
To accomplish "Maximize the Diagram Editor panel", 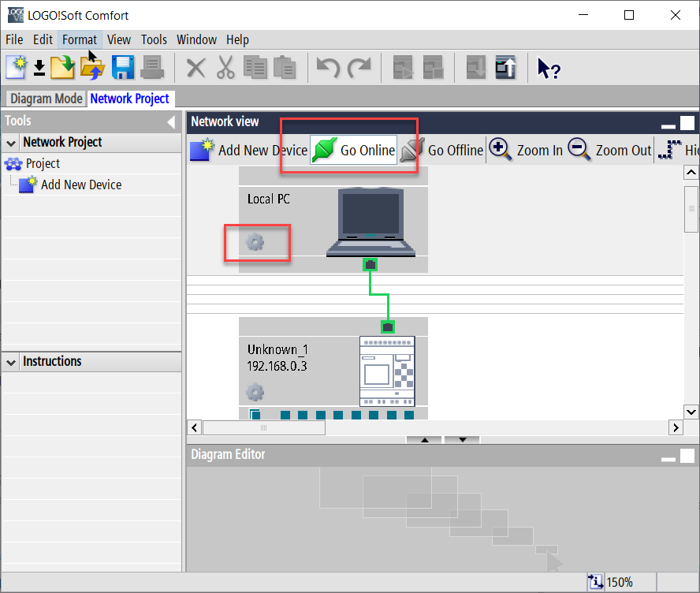I will tap(687, 456).
